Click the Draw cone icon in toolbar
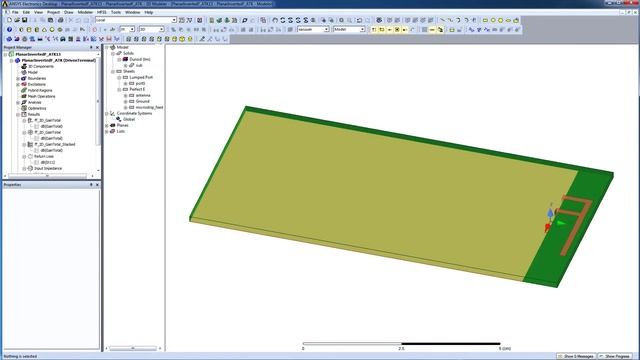The image size is (640, 360). click(x=44, y=29)
